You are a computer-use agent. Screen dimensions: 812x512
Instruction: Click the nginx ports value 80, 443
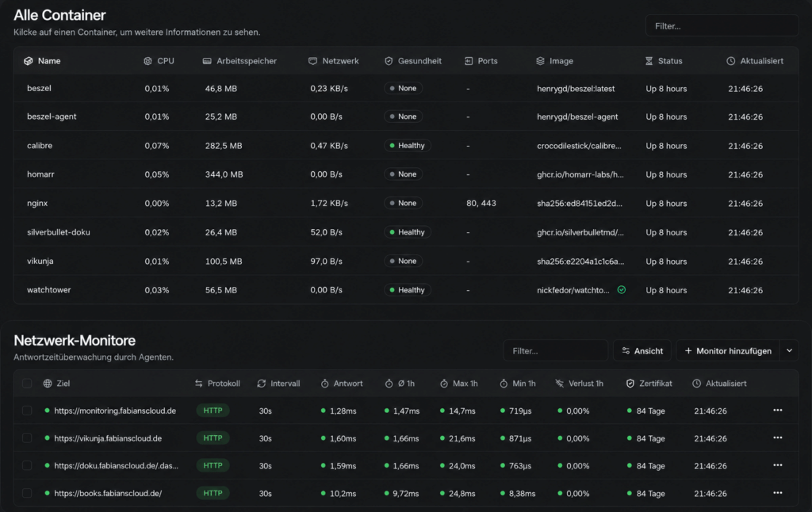click(481, 204)
